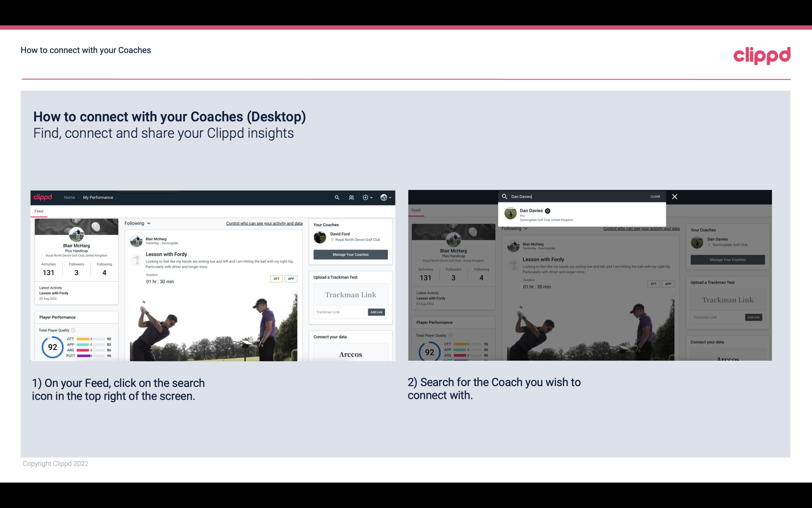Click the Home tab in top navigation

click(x=69, y=197)
